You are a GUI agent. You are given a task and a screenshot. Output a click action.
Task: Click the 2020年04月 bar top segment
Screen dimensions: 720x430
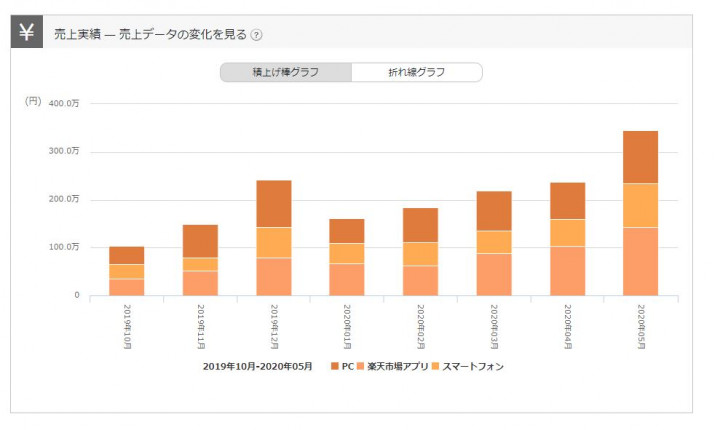click(x=568, y=201)
